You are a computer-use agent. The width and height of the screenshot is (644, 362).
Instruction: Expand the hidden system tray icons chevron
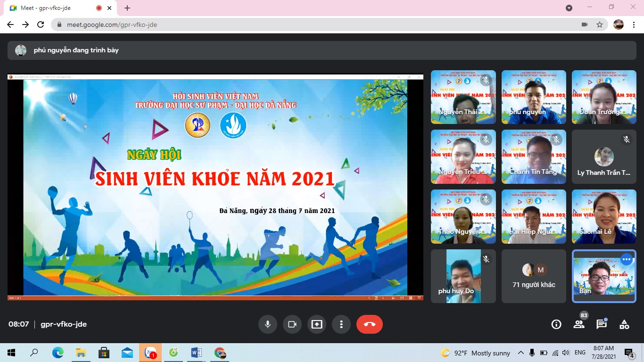[x=521, y=353]
